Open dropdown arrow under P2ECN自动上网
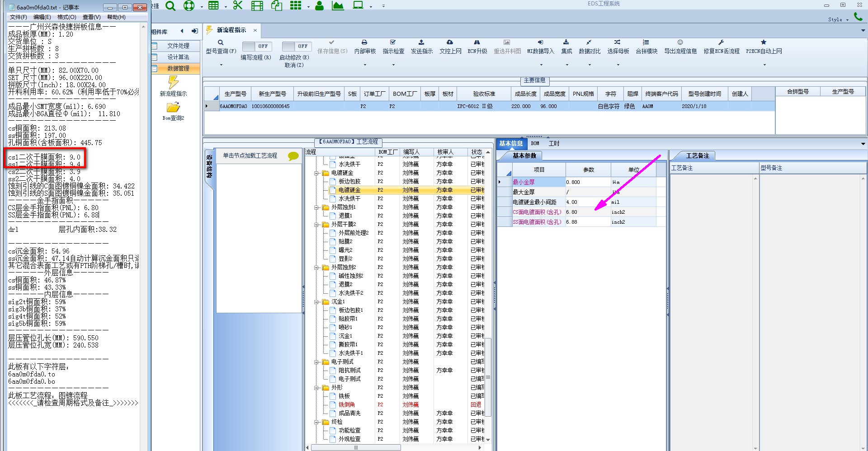 (x=764, y=65)
